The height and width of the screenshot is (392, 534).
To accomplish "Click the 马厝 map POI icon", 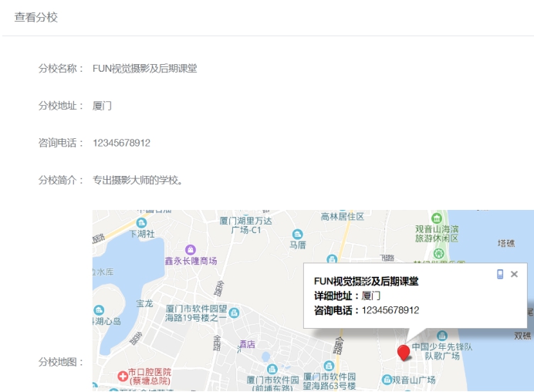I will click(x=297, y=234).
